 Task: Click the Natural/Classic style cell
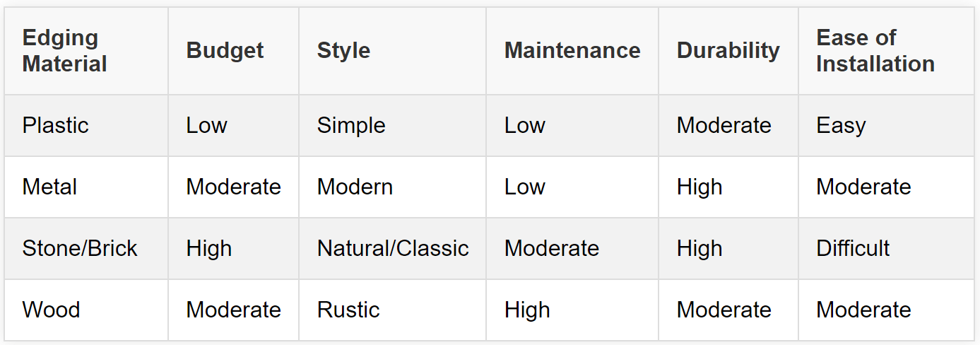(393, 249)
